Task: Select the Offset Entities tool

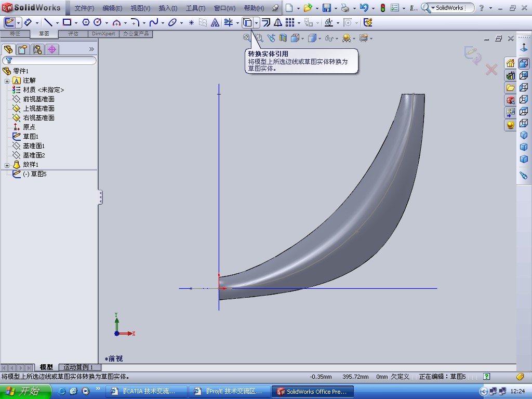Action: coord(266,23)
